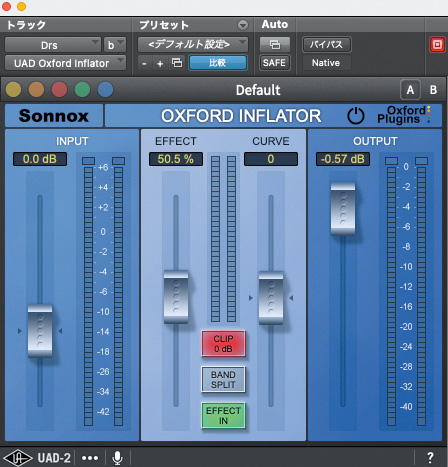Click the Default preset name

[258, 90]
